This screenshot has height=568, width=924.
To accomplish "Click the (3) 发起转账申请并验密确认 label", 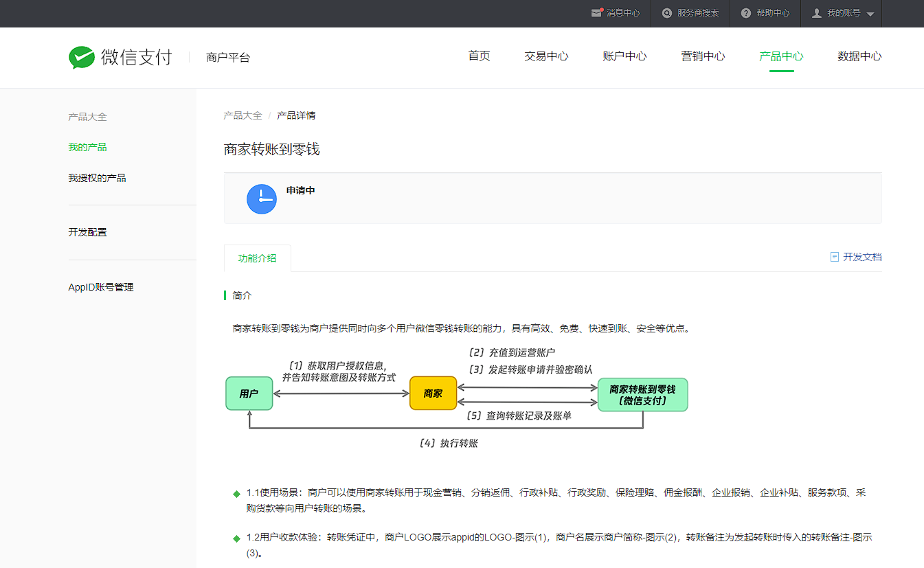I will coord(529,370).
